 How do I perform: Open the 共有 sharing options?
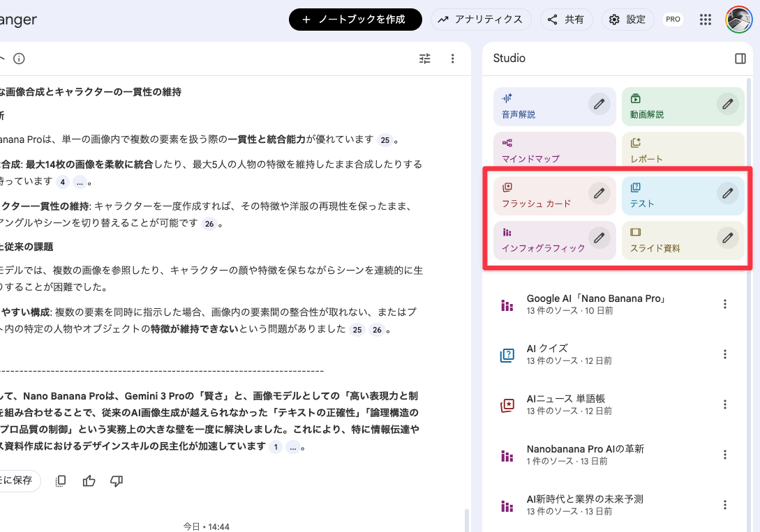[567, 20]
